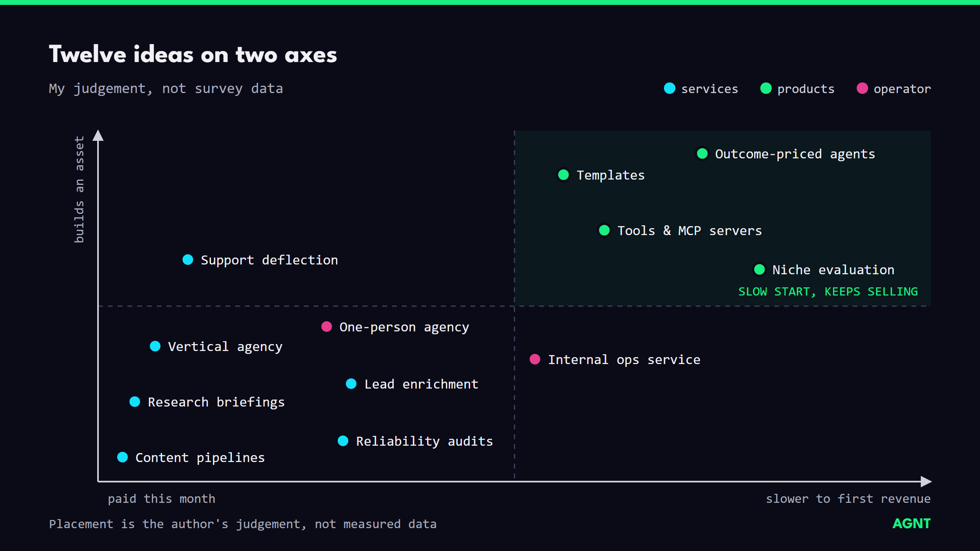Click the pink operator legend dot
The height and width of the screenshot is (551, 980).
pyautogui.click(x=862, y=88)
